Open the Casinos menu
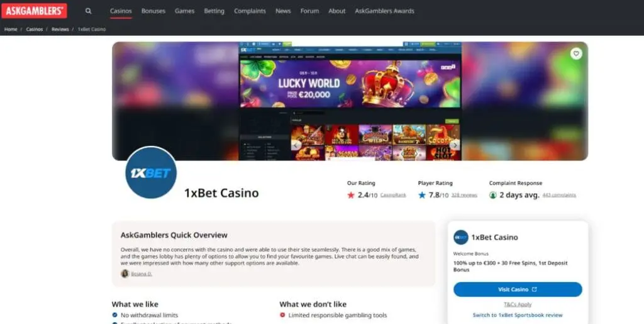 coord(121,11)
